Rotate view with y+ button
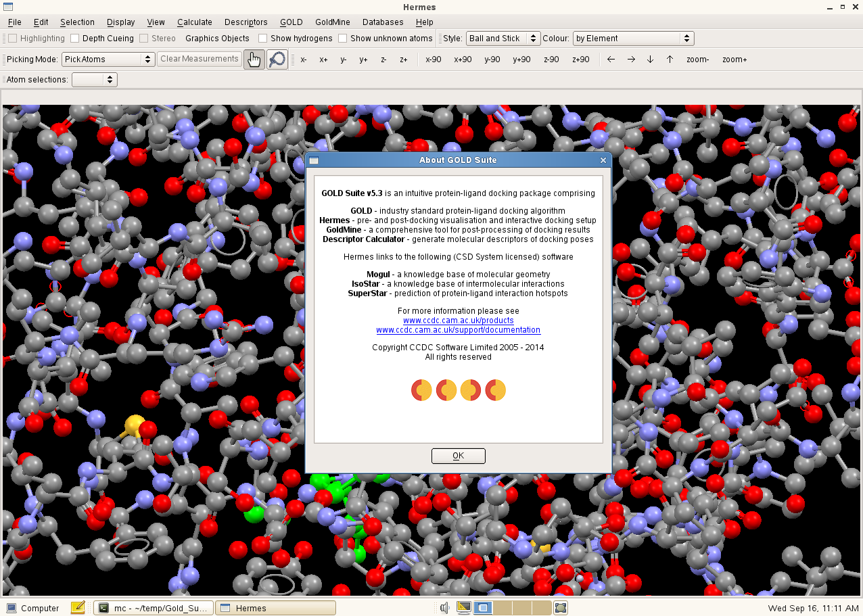Screen dimensions: 863x616 coord(363,60)
